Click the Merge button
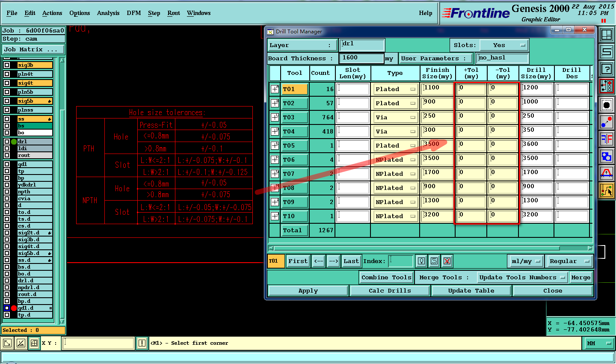This screenshot has width=616, height=364. (581, 277)
